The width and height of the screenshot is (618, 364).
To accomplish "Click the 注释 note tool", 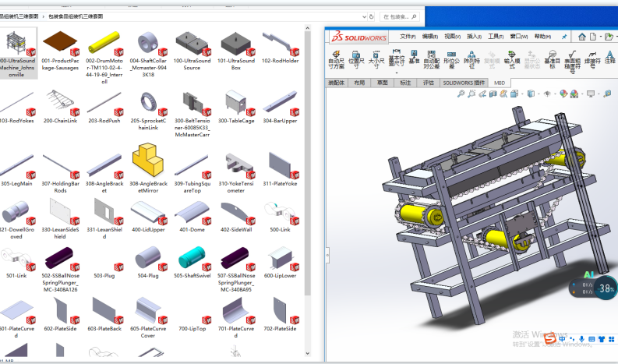I will 609,58.
